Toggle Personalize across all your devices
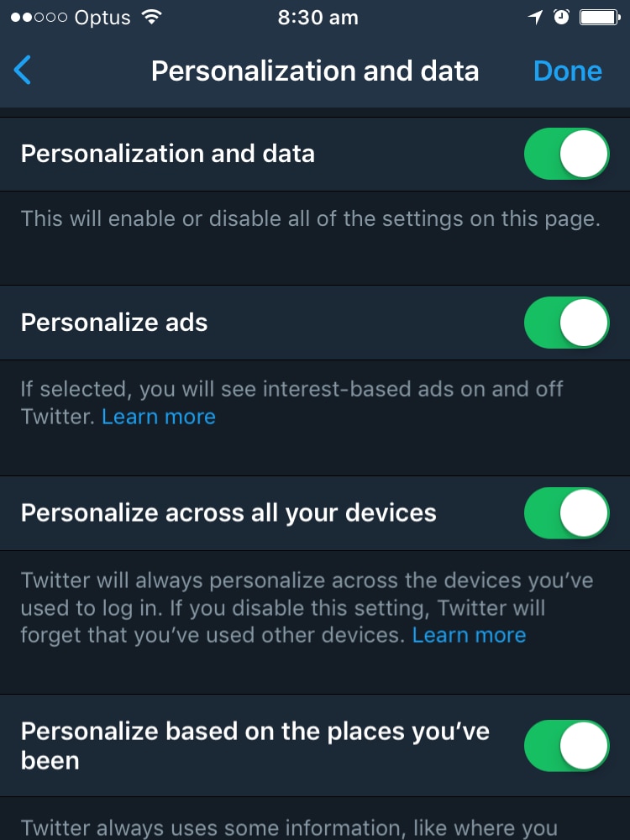630x840 pixels. pyautogui.click(x=566, y=512)
